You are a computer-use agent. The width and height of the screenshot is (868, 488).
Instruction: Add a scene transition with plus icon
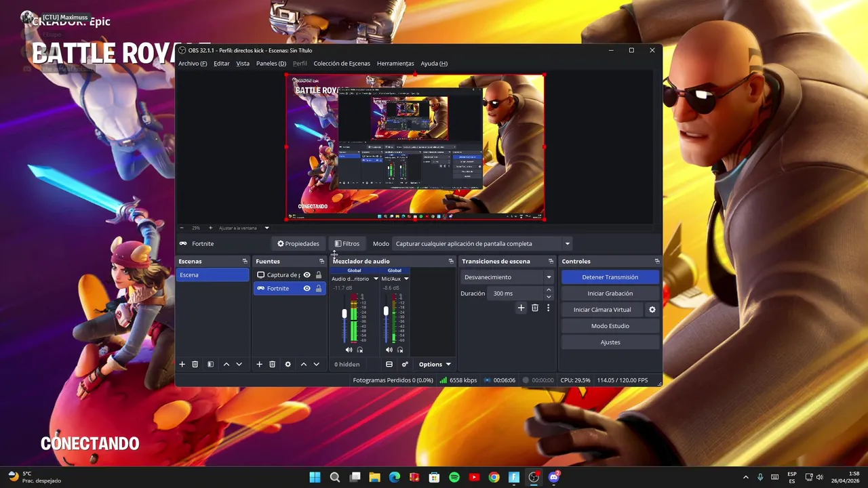coord(521,308)
